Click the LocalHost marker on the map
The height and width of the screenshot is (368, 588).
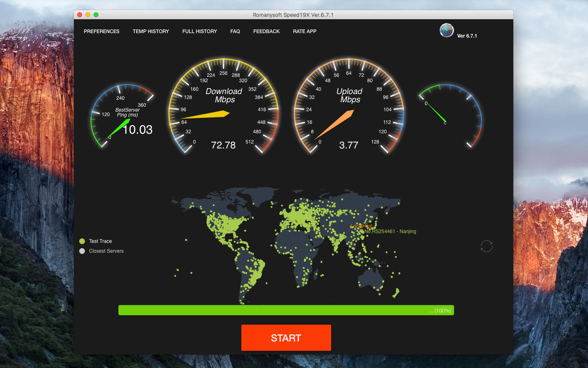pyautogui.click(x=361, y=227)
